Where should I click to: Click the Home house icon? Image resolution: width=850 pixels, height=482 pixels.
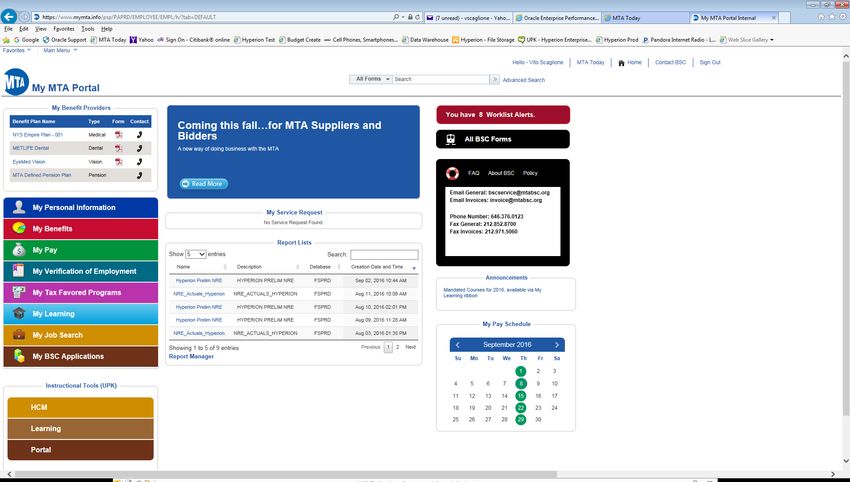621,63
